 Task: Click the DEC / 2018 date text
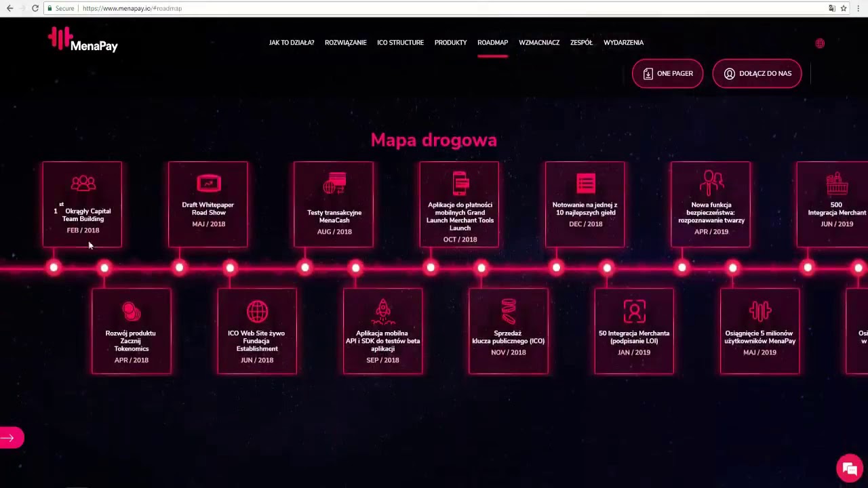585,224
